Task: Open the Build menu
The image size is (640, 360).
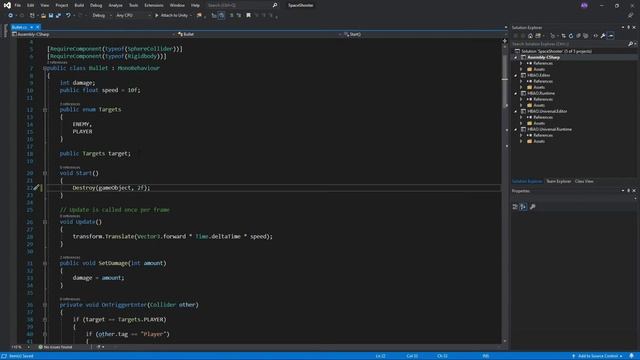Action: pyautogui.click(x=79, y=5)
